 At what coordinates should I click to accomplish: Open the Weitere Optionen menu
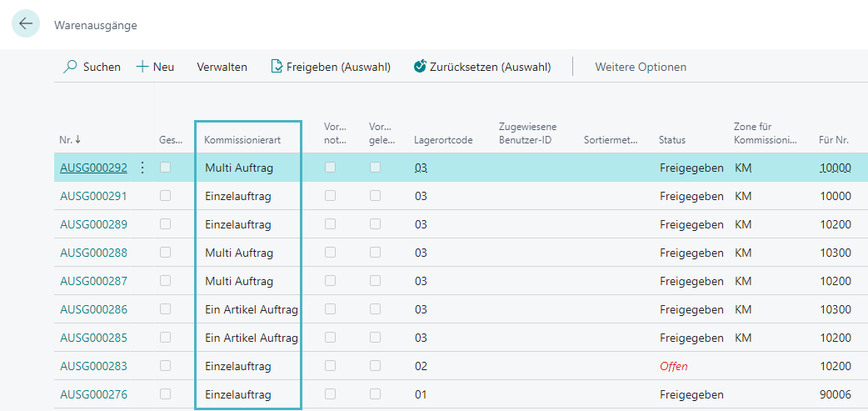pyautogui.click(x=640, y=67)
